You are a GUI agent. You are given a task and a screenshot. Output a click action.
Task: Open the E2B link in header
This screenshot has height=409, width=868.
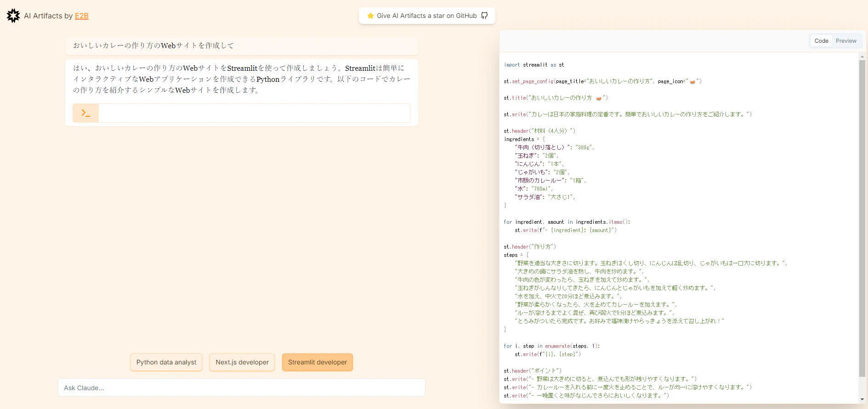82,16
